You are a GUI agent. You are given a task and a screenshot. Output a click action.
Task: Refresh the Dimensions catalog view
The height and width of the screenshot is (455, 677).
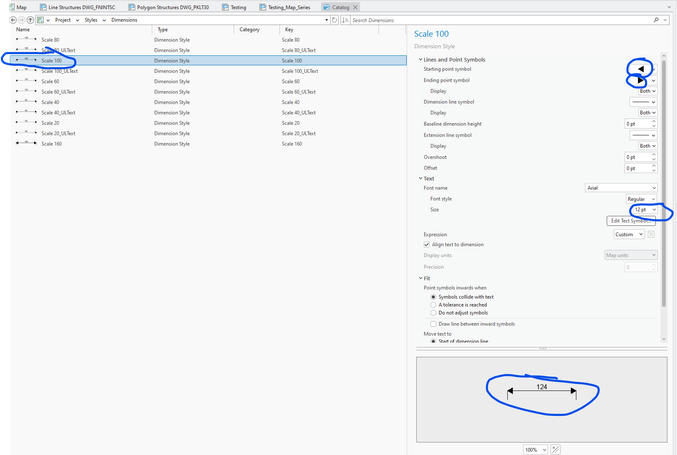[334, 20]
